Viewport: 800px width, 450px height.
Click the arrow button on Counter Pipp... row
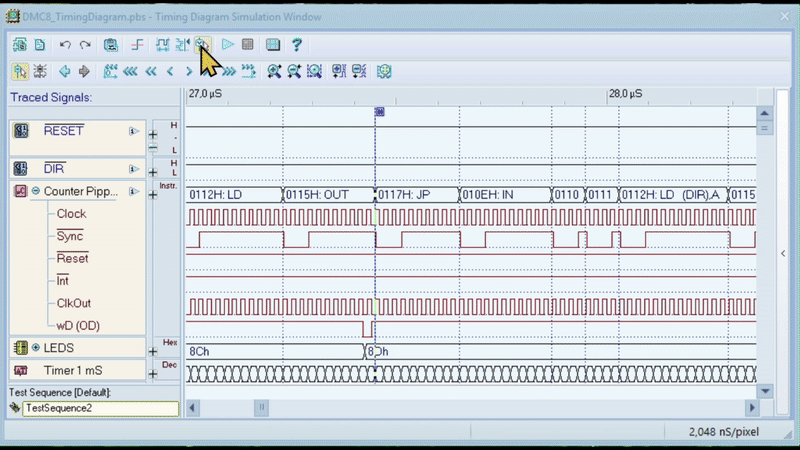134,191
